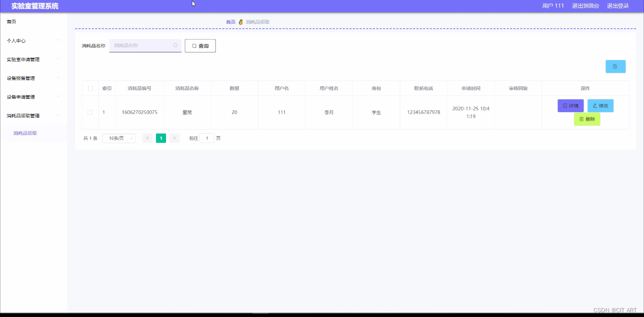Expand the 个人中心 sidebar menu
The image size is (644, 317).
coord(33,41)
